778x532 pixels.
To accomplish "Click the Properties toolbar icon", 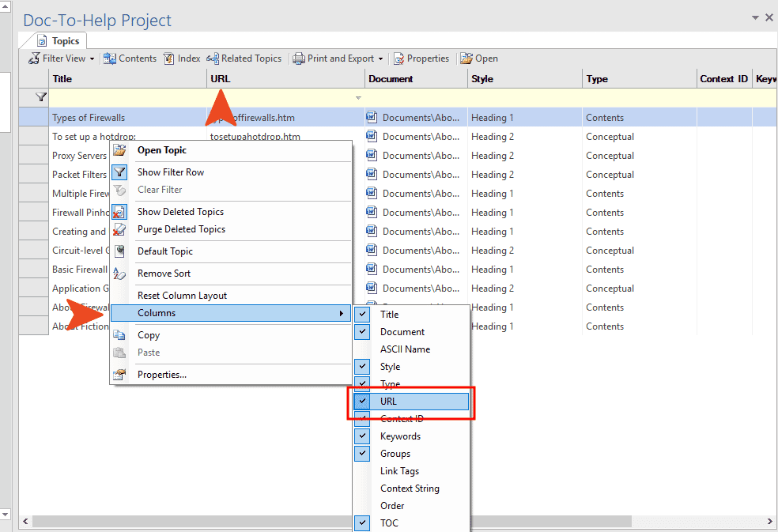I will [399, 58].
